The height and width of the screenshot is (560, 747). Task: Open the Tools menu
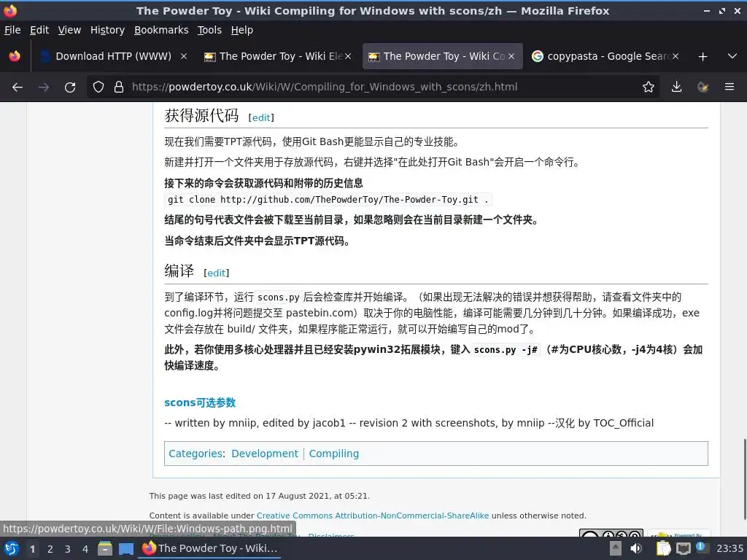click(x=209, y=30)
